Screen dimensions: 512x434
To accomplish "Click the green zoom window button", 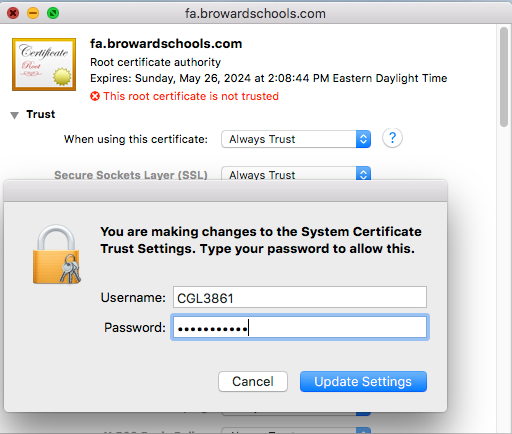I will 53,13.
